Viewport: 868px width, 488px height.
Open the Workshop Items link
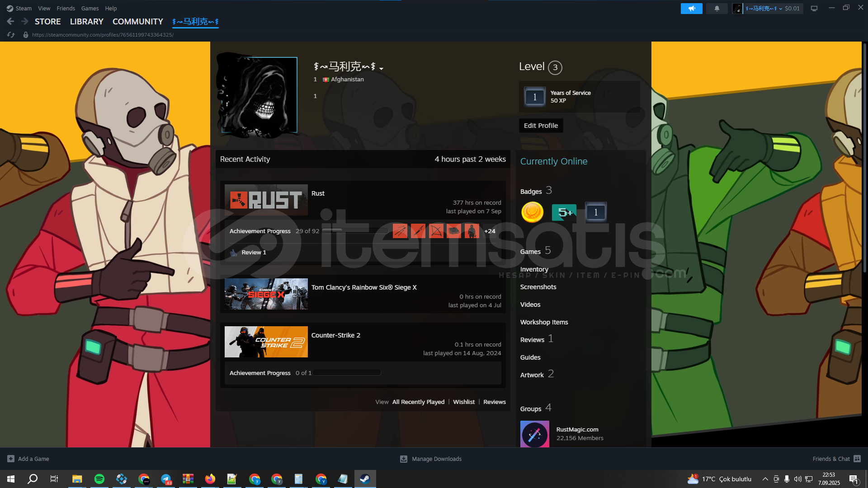point(544,322)
